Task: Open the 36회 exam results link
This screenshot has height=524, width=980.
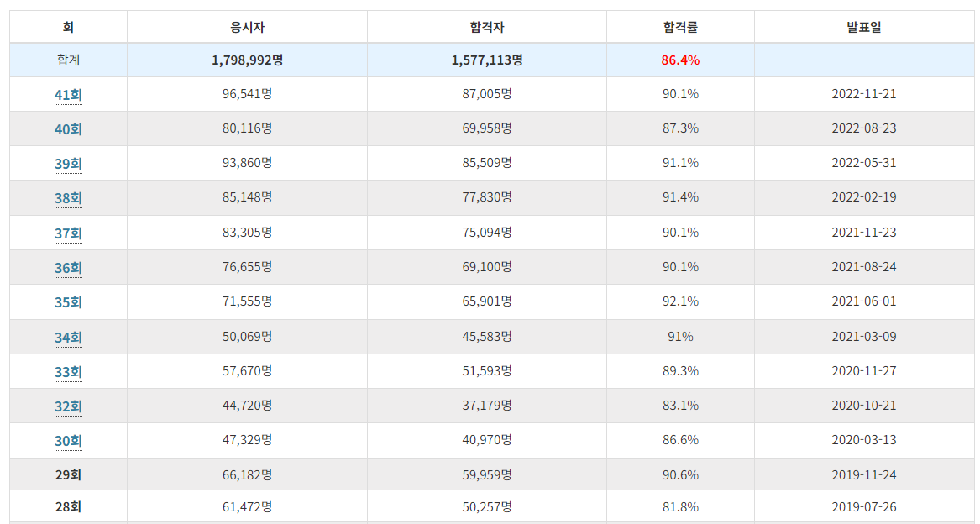Action: (68, 267)
